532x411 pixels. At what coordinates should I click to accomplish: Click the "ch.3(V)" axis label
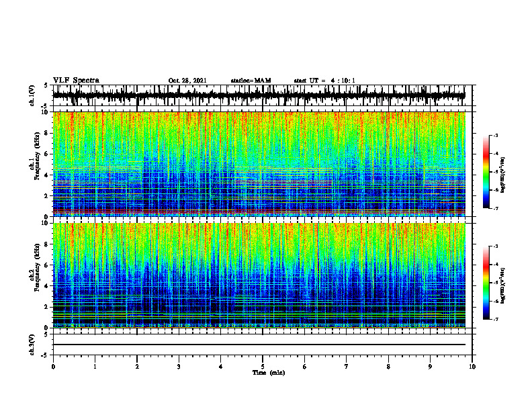click(32, 345)
